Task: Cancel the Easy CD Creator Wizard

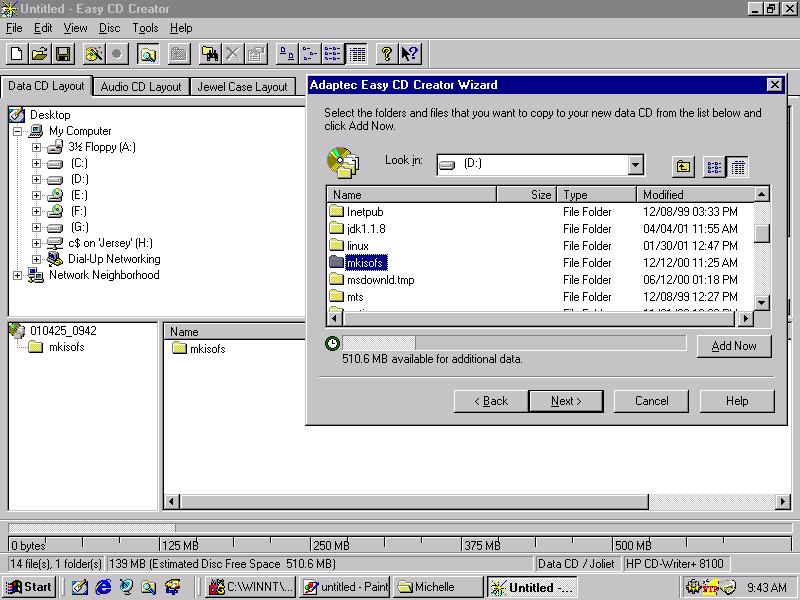Action: (x=651, y=401)
